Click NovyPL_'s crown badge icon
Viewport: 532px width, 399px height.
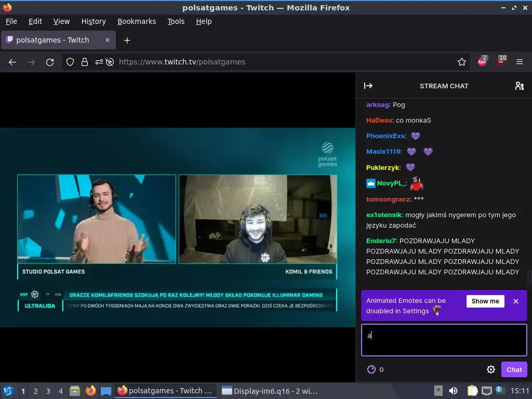click(x=371, y=183)
